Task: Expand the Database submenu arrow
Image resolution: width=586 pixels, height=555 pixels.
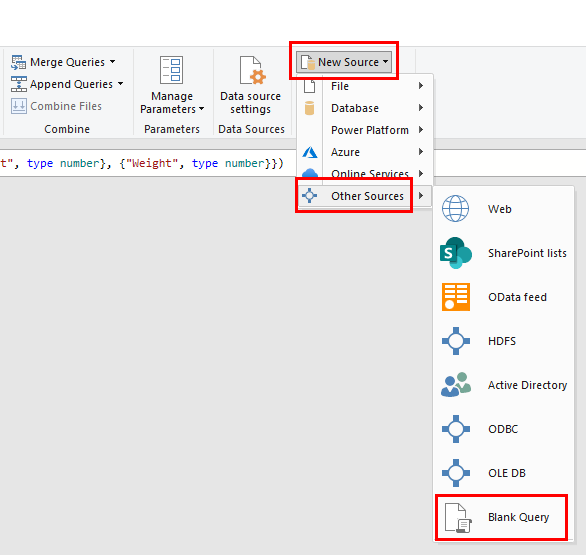Action: pos(421,108)
